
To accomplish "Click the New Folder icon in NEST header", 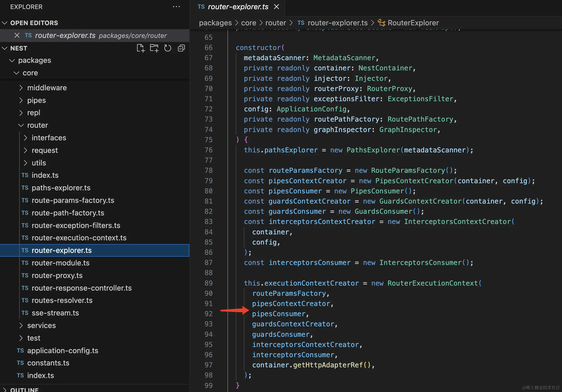I will (154, 48).
